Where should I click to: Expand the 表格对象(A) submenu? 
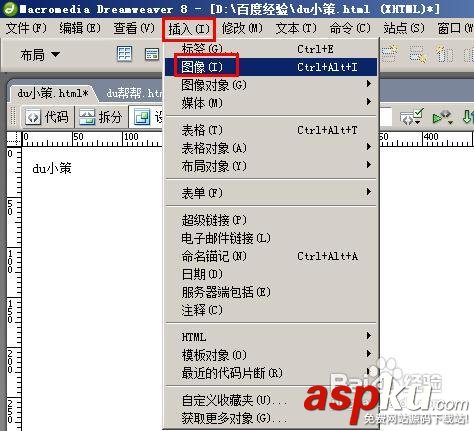[271, 148]
